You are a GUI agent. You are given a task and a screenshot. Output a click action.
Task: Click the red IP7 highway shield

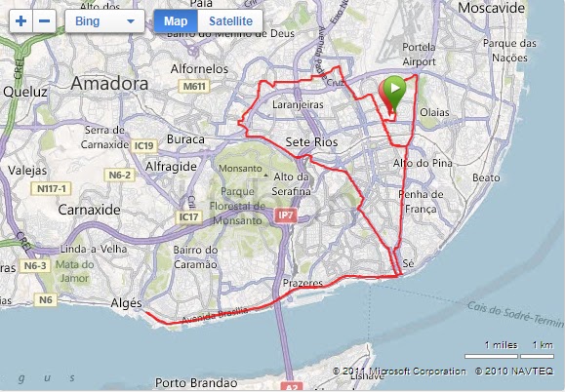pyautogui.click(x=286, y=216)
